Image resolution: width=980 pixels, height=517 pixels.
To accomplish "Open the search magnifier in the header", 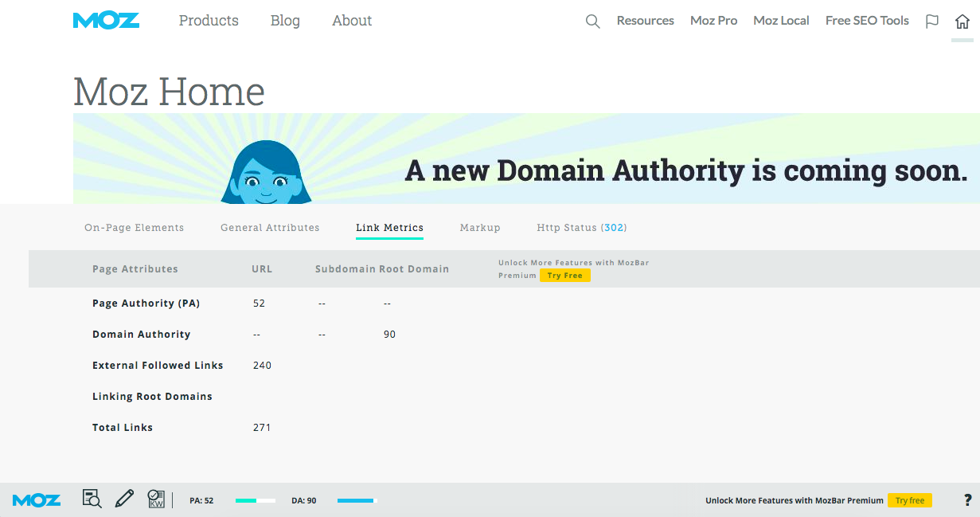I will click(x=592, y=22).
